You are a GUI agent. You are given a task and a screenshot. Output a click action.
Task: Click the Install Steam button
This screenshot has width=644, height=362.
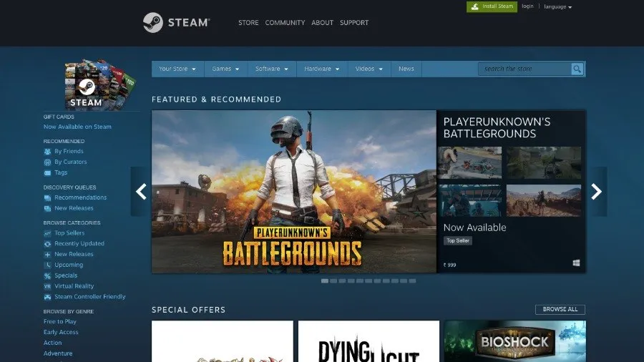click(x=492, y=6)
